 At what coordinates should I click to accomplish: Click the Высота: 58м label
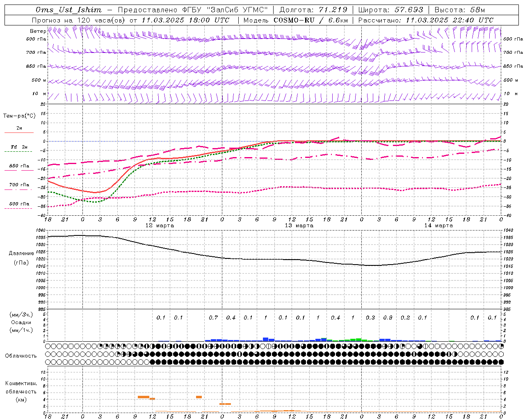point(459,10)
